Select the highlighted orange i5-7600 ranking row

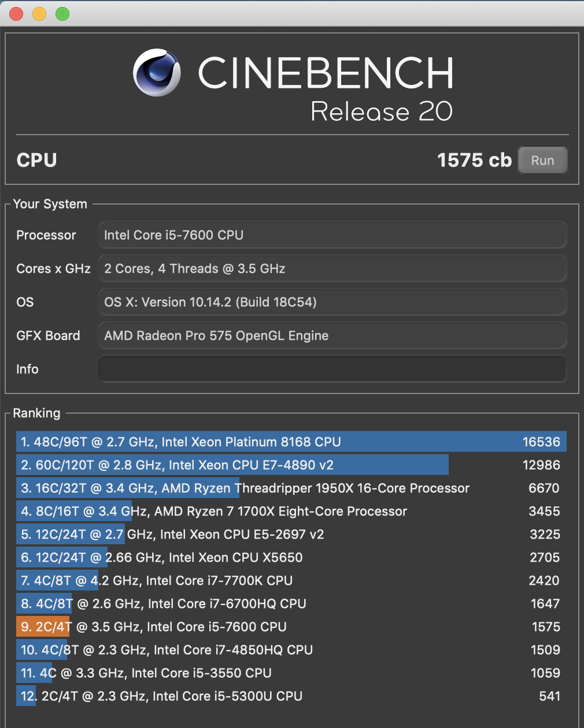click(291, 627)
